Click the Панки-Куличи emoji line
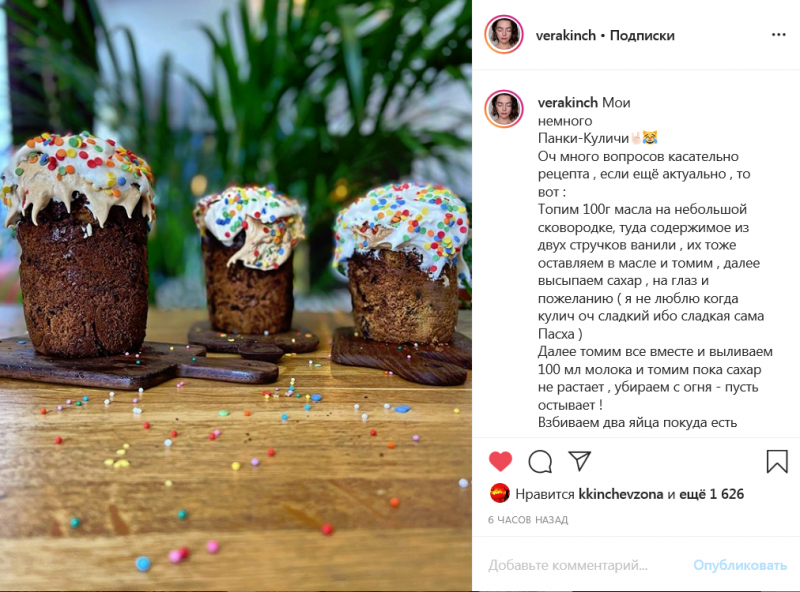 [x=597, y=138]
